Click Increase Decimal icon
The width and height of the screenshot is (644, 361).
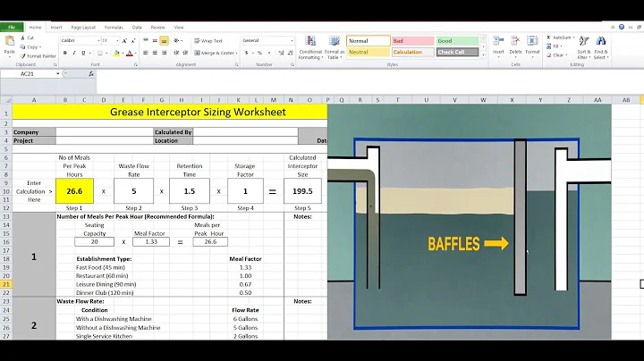282,53
